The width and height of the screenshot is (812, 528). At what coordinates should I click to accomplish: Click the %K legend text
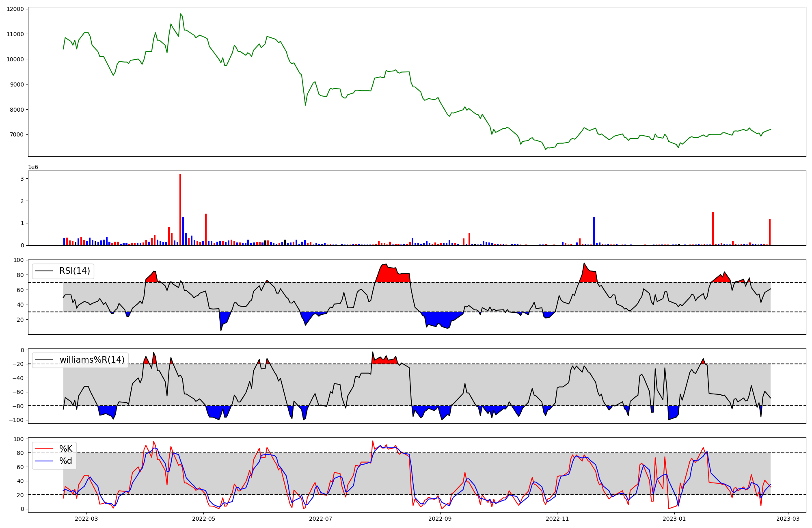[66, 449]
